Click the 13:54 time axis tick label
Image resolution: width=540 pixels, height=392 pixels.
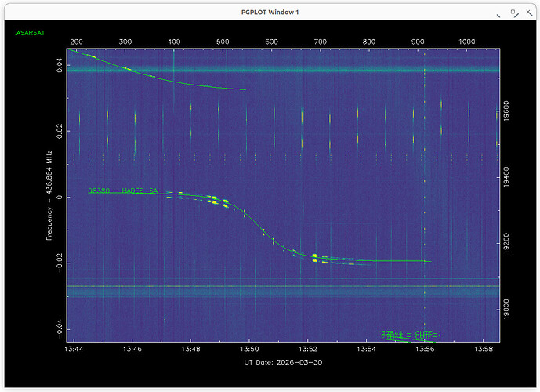tap(367, 349)
